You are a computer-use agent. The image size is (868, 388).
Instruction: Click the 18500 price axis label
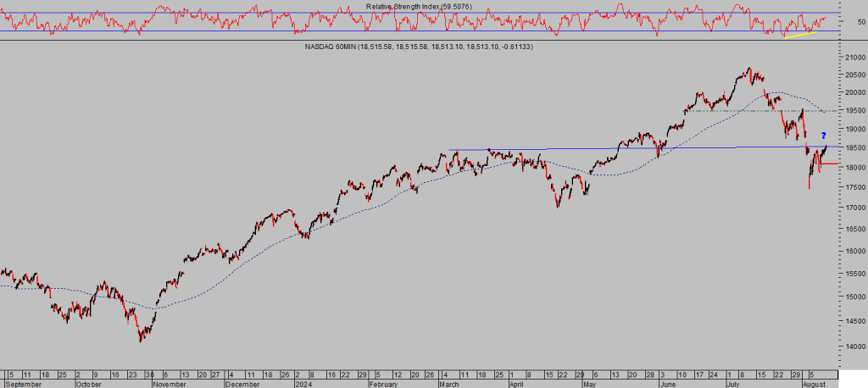pyautogui.click(x=854, y=147)
